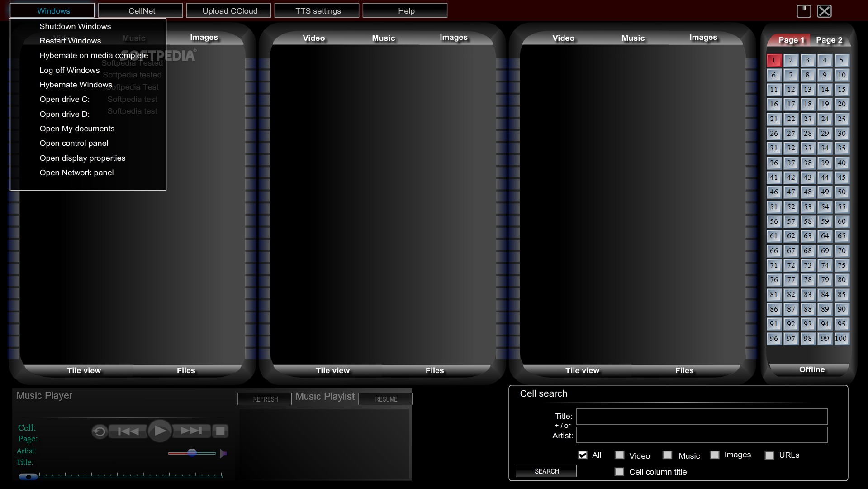
Task: Select cell number 1 in grid
Action: (x=773, y=60)
